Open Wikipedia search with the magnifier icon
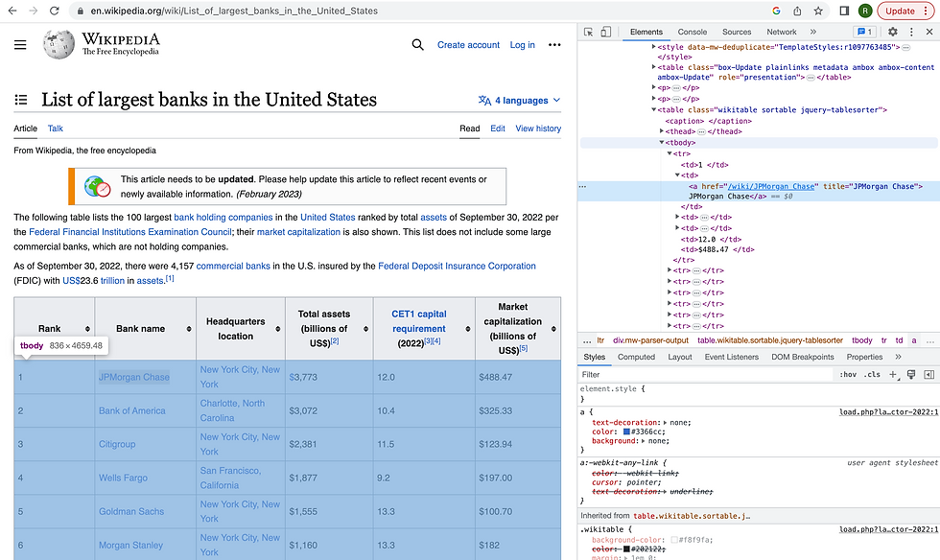Image resolution: width=940 pixels, height=560 pixels. [x=418, y=45]
